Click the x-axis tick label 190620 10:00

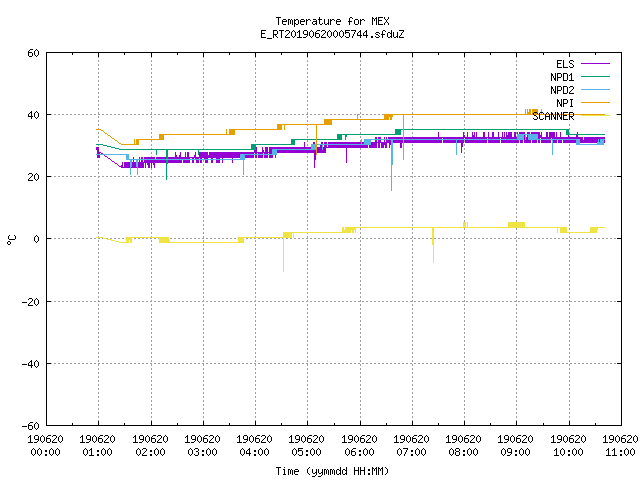point(568,446)
